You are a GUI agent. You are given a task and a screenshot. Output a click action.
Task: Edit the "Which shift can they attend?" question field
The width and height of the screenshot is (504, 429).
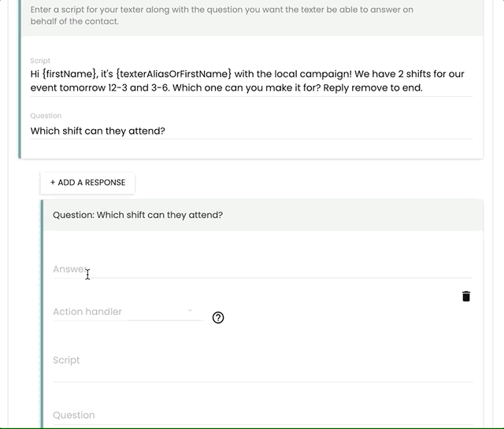point(98,131)
